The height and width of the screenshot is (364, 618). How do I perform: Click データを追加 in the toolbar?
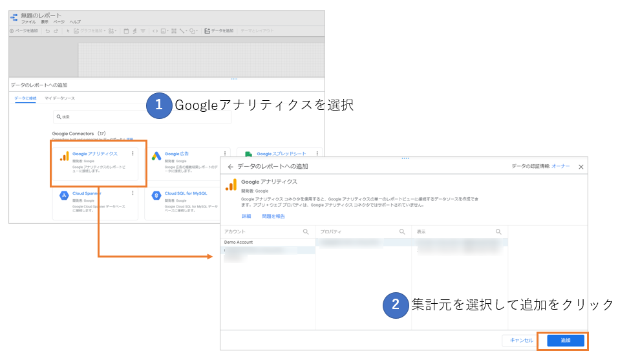pos(218,31)
